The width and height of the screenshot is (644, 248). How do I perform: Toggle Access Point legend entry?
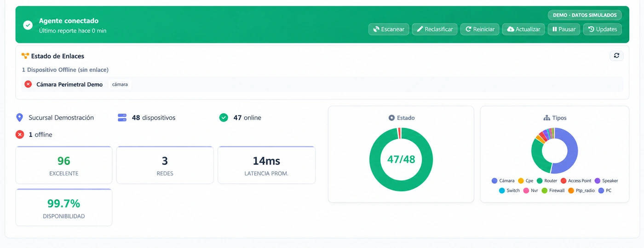click(x=576, y=181)
